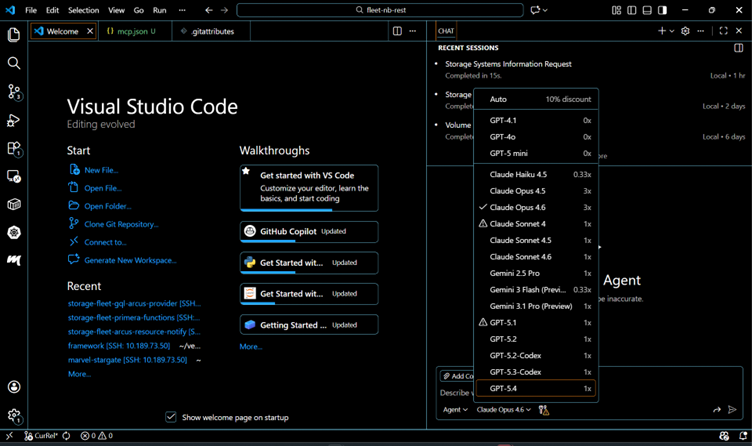Open the configure tools icon in chat
This screenshot has width=752, height=446.
tap(544, 410)
